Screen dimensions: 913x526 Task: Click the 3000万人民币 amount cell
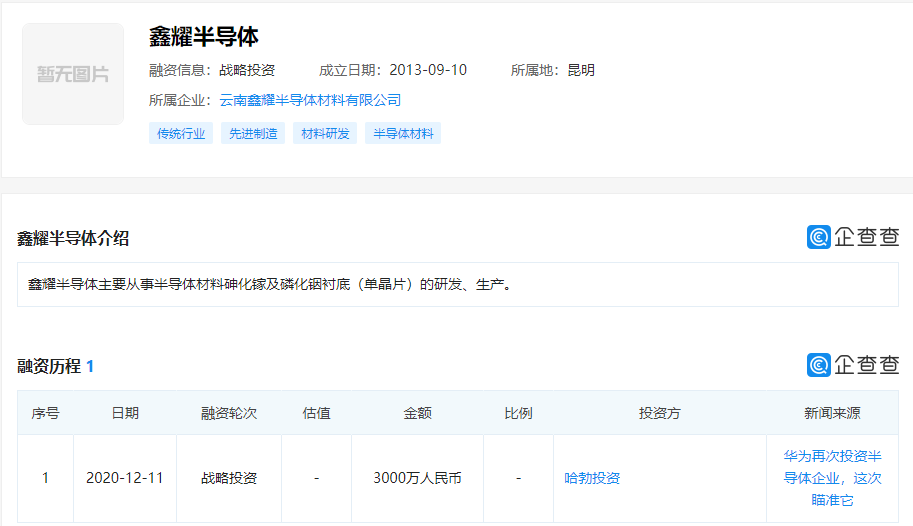[417, 478]
